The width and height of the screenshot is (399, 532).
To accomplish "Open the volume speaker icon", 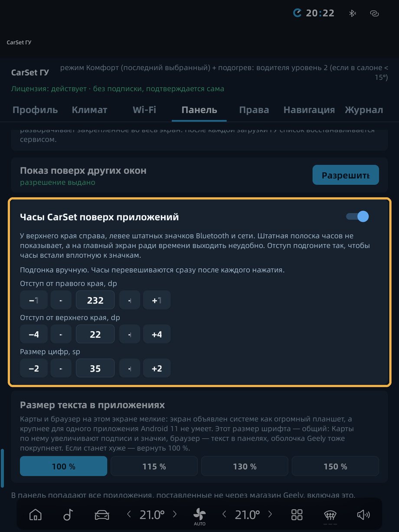I will [x=363, y=515].
